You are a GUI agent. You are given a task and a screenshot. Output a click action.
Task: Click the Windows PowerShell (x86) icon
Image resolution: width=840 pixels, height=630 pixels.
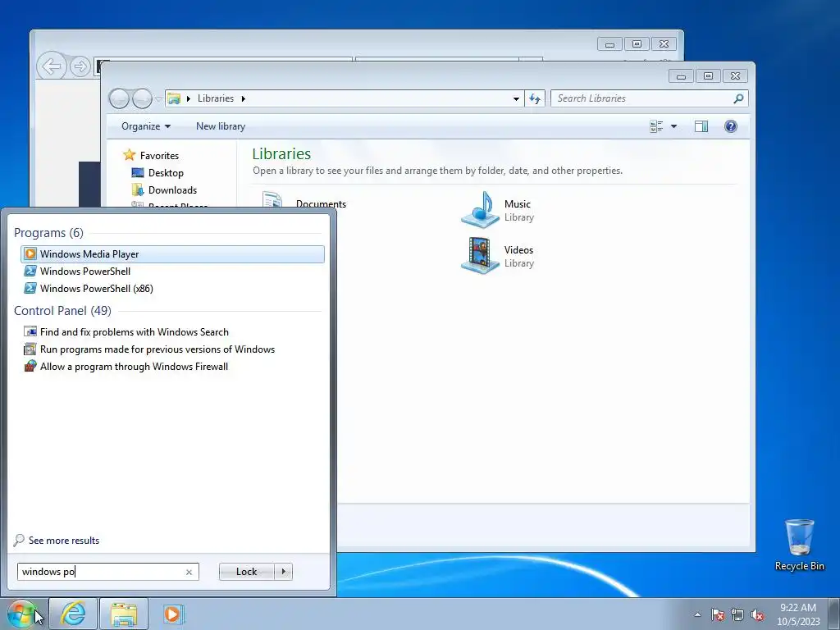point(30,288)
